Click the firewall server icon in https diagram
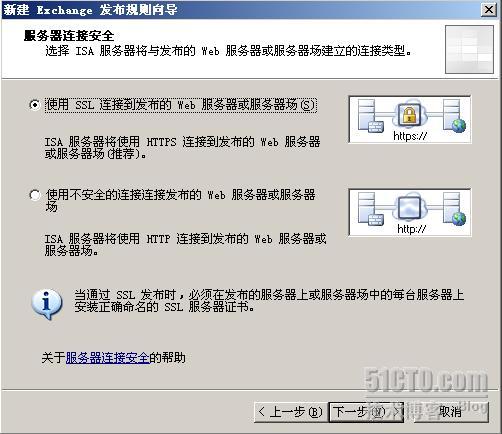This screenshot has width=502, height=434. click(370, 116)
